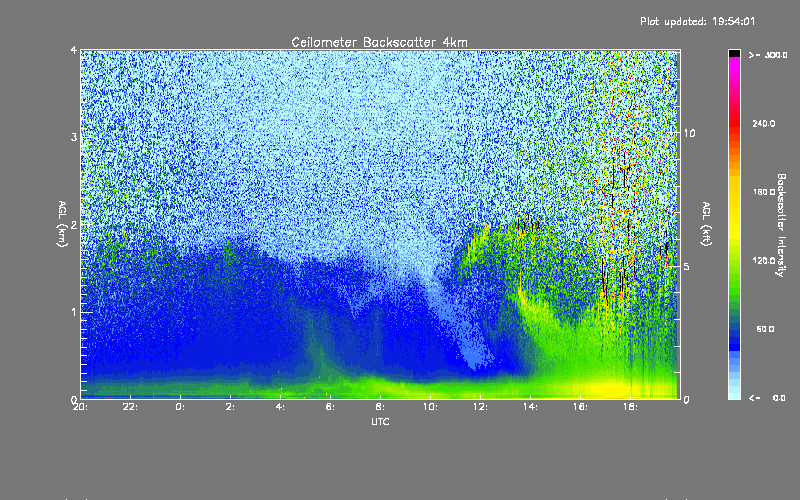Click the 'Plot updated: 19:54:01' timestamp
800x500 pixels.
coord(697,21)
